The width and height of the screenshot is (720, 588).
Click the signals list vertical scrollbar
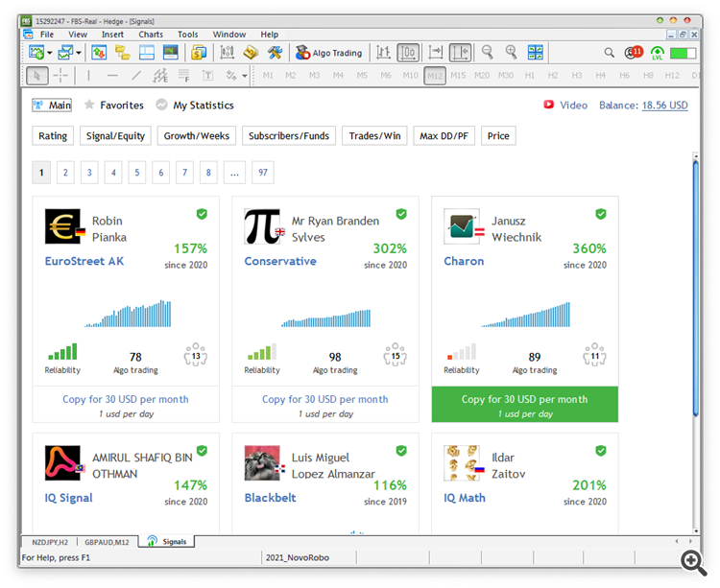click(x=696, y=288)
